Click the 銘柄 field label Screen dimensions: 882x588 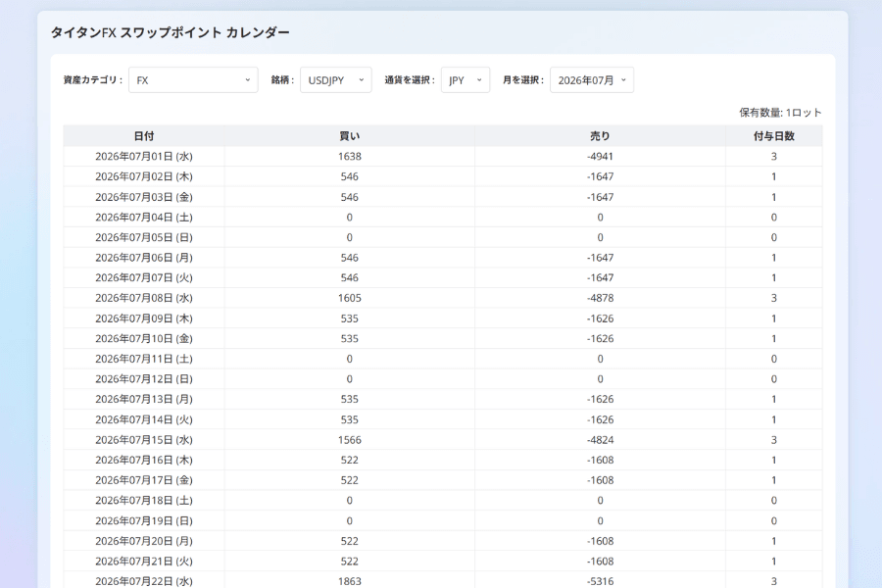[282, 80]
